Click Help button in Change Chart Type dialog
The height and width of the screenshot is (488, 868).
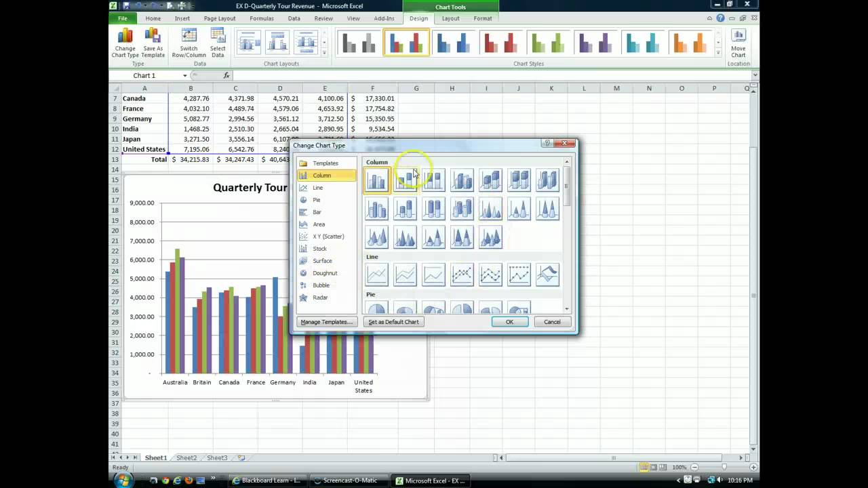coord(547,143)
